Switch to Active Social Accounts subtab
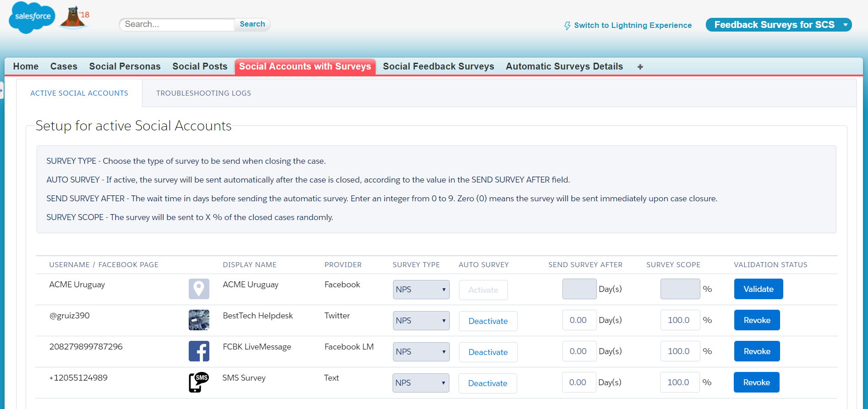868x409 pixels. pos(79,93)
